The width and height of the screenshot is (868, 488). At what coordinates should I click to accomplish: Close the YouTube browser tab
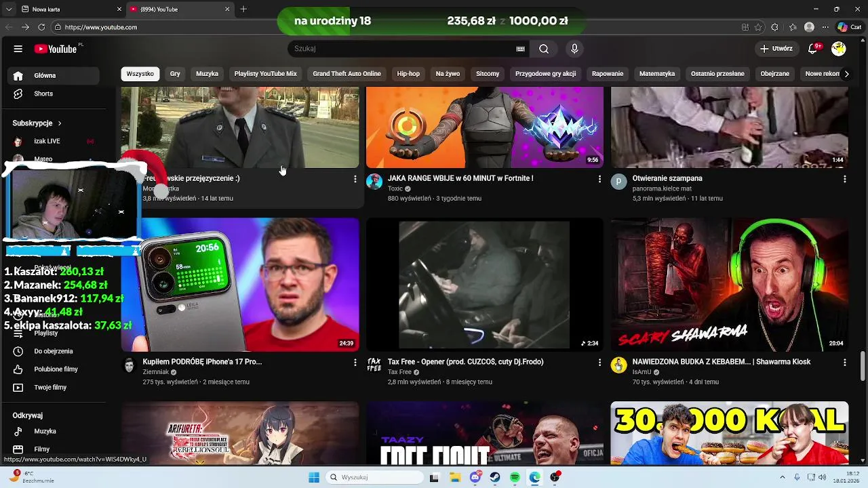227,9
